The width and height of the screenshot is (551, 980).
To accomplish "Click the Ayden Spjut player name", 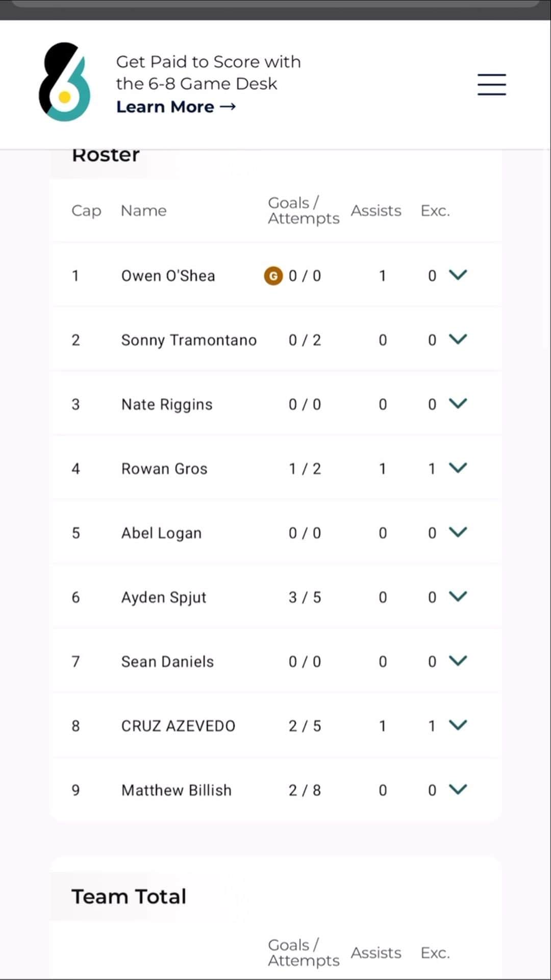I will [164, 597].
